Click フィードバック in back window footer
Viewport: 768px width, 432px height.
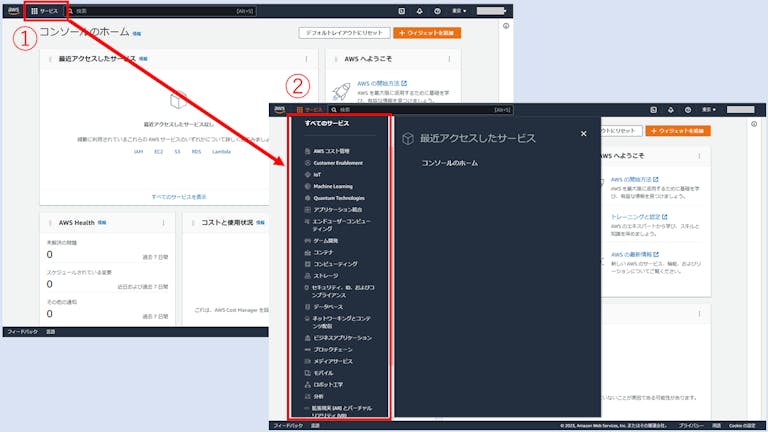click(x=22, y=332)
